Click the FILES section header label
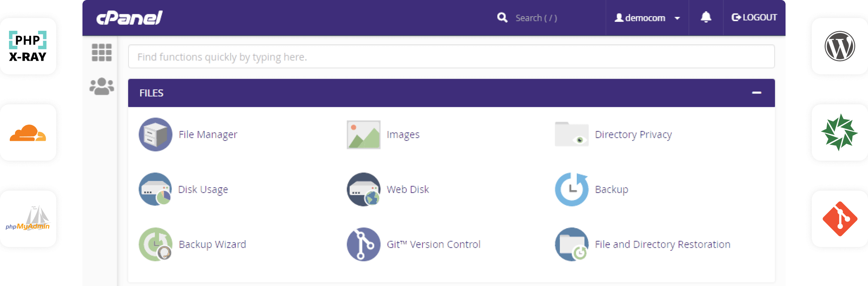 coord(151,93)
